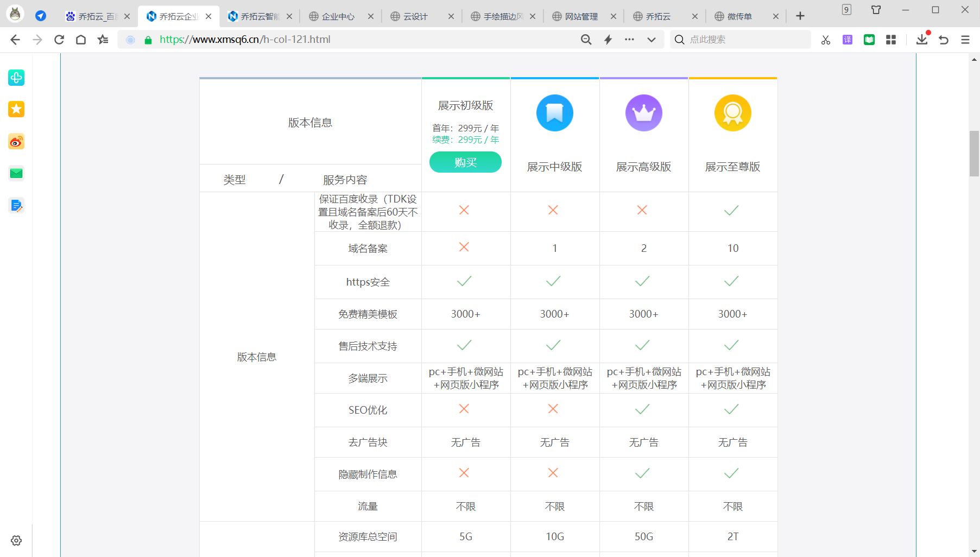The image size is (980, 557).
Task: Open the green mail sidebar icon
Action: click(16, 174)
